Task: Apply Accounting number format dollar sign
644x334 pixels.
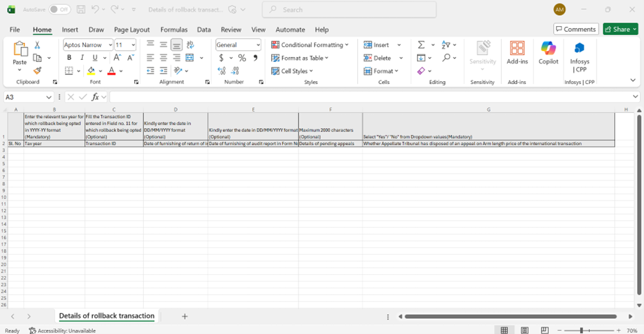Action: 222,58
